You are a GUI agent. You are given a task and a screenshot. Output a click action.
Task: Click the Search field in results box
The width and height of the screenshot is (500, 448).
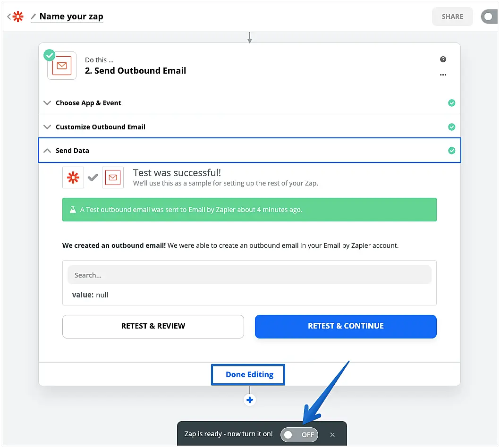[x=249, y=275]
